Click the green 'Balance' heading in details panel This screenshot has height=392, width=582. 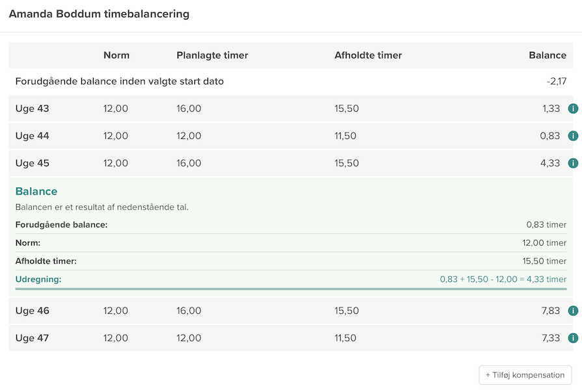(x=36, y=191)
